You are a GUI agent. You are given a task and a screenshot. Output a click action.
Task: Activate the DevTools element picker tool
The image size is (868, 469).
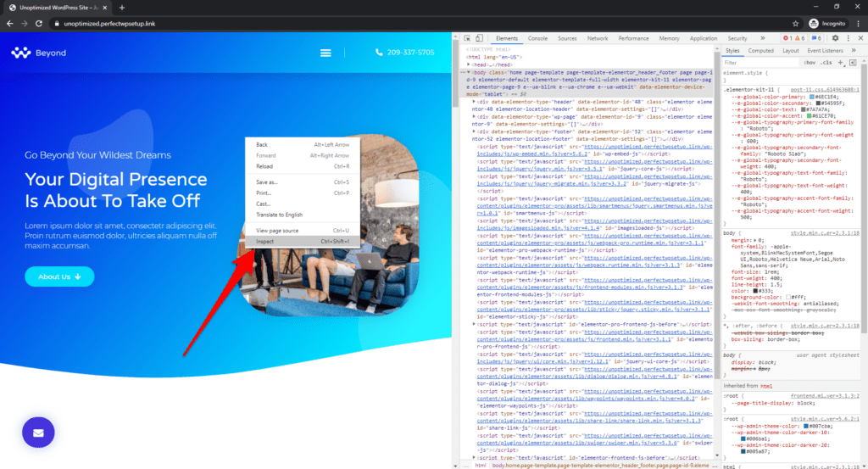coord(467,38)
